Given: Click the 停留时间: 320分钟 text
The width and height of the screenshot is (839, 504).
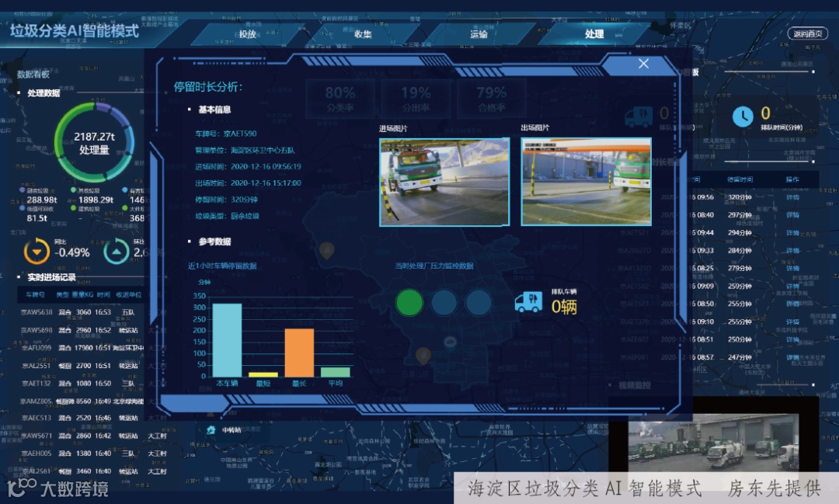Looking at the screenshot, I should pos(226,200).
